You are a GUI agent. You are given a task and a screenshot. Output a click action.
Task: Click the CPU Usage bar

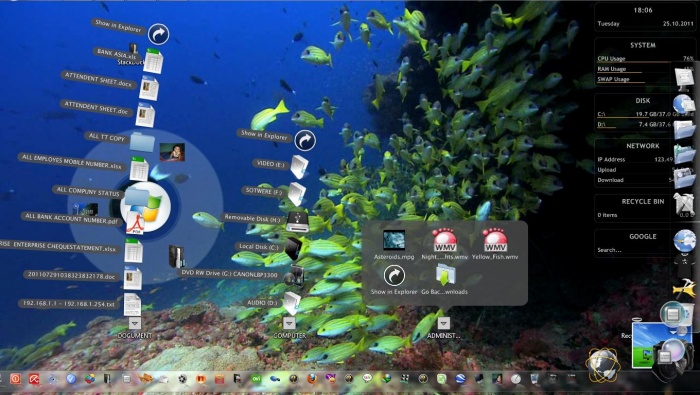(646, 58)
